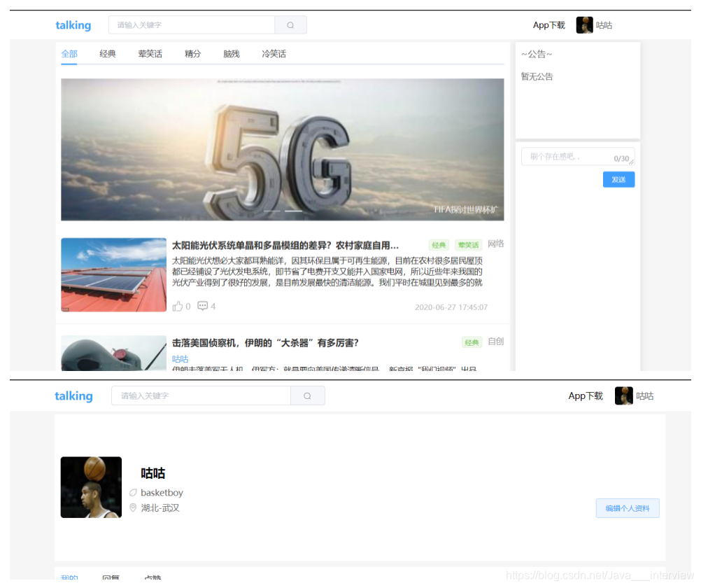Open the 点赞 tab on the profile page
Viewport: 701px width, 588px height.
154,578
